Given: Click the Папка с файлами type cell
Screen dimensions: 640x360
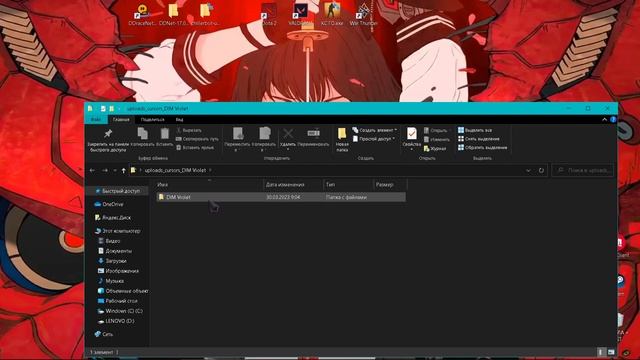Looking at the screenshot, I should pyautogui.click(x=346, y=197).
